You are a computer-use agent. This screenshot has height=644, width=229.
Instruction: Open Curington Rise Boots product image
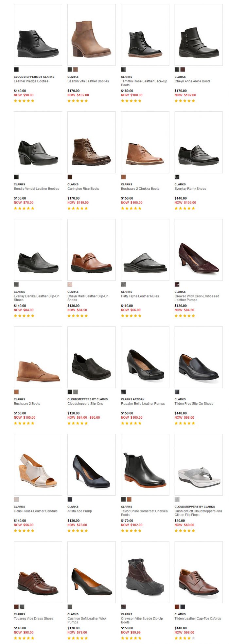92,142
